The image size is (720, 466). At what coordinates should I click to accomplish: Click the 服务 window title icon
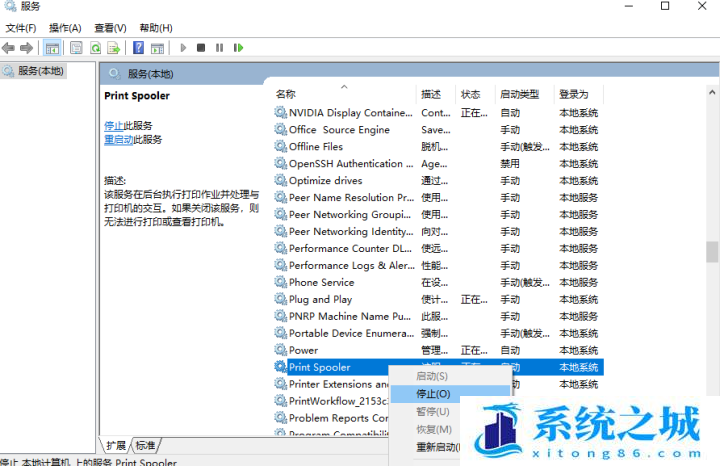click(x=10, y=6)
